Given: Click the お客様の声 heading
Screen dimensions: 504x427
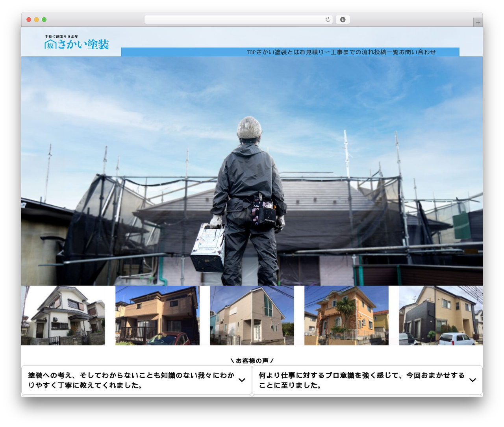Looking at the screenshot, I should 252,360.
